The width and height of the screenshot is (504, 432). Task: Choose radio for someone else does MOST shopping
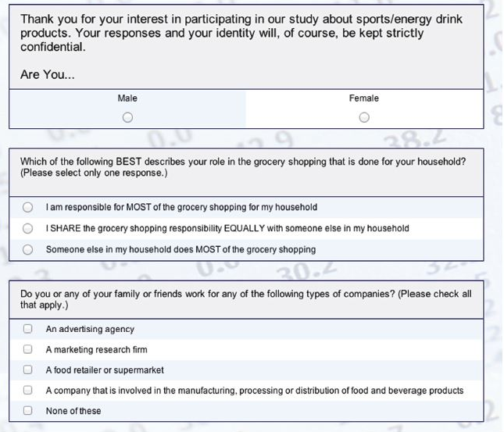click(x=28, y=250)
